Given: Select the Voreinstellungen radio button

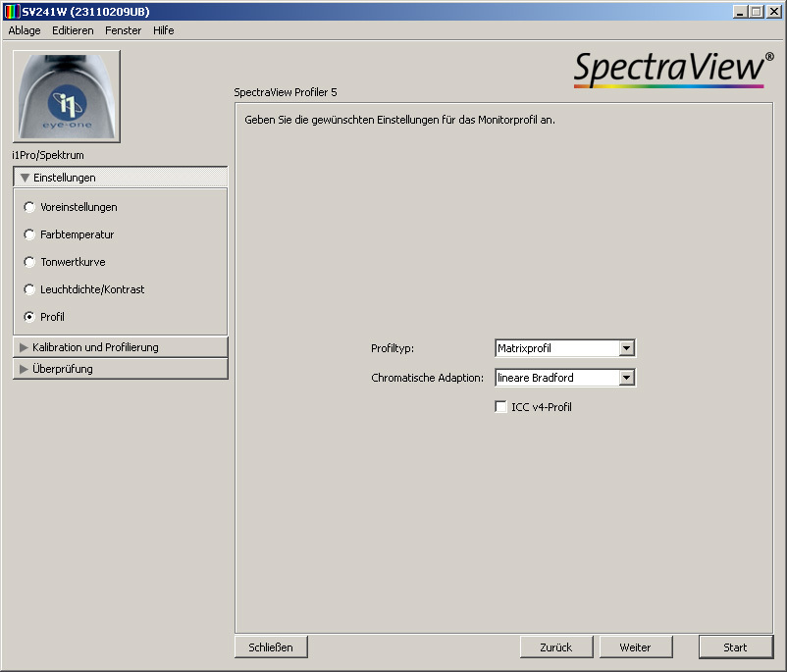Looking at the screenshot, I should pos(29,207).
